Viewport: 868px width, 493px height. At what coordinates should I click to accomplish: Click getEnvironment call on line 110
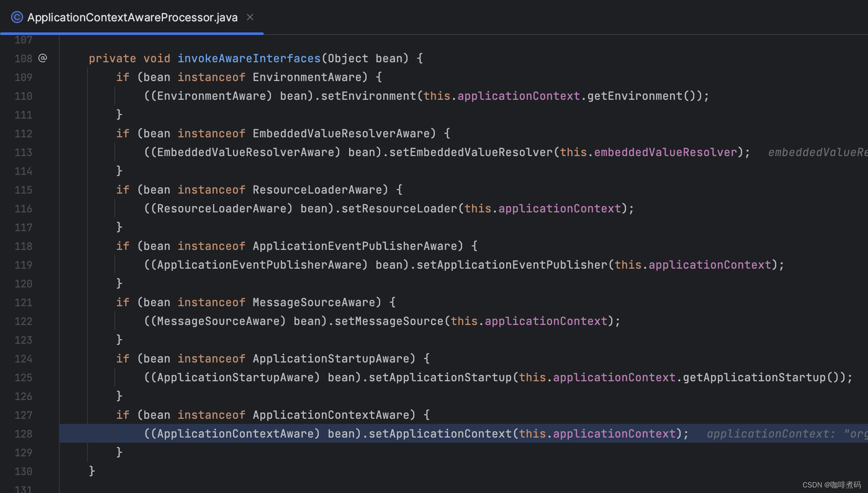coord(635,96)
